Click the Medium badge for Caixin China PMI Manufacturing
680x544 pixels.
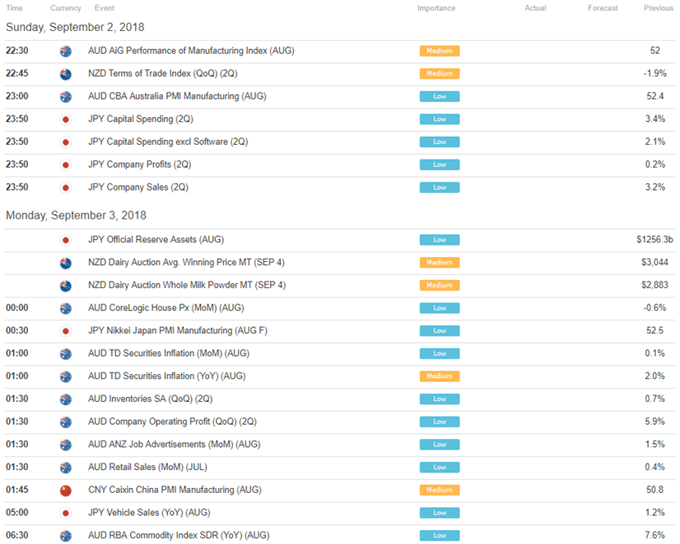coord(439,490)
